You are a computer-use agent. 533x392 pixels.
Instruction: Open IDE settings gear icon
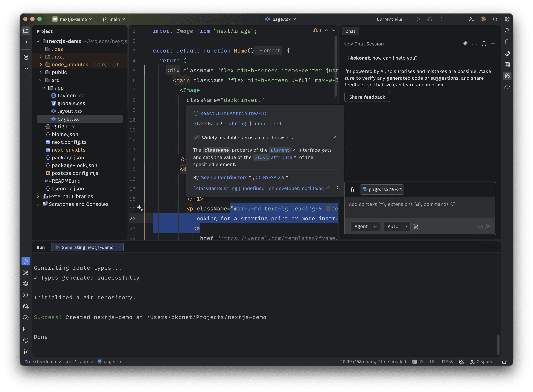pyautogui.click(x=507, y=19)
